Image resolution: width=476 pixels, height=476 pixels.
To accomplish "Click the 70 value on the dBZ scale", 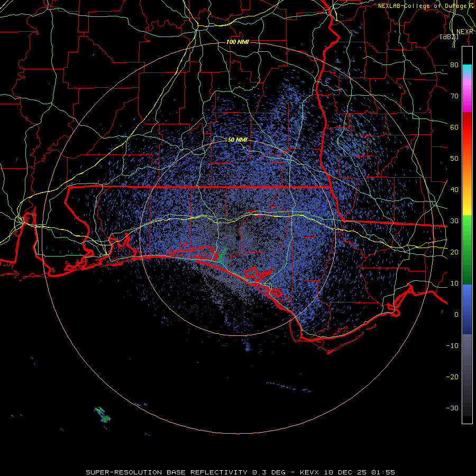I will pyautogui.click(x=454, y=96).
